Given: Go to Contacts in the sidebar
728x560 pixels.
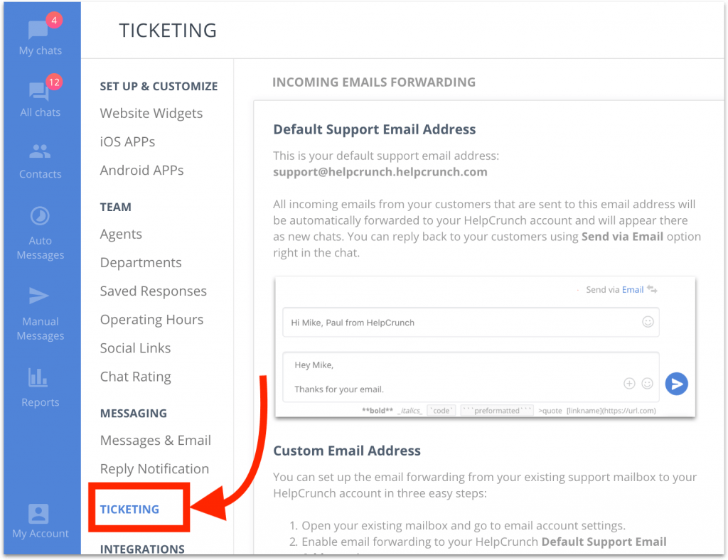Looking at the screenshot, I should 41,161.
